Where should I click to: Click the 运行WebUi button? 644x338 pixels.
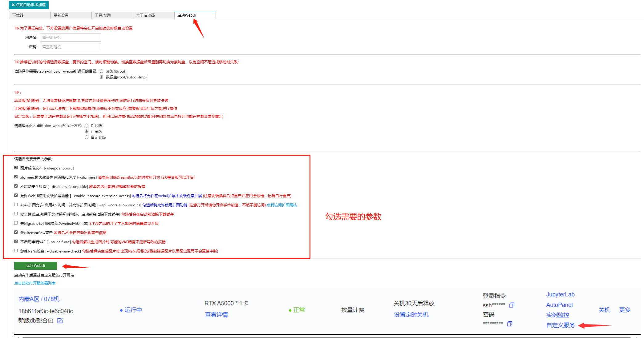[x=35, y=265]
